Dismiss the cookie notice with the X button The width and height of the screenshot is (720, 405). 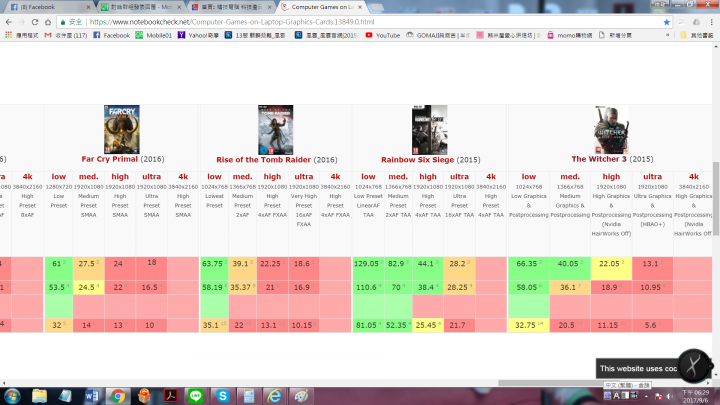pyautogui.click(x=693, y=366)
